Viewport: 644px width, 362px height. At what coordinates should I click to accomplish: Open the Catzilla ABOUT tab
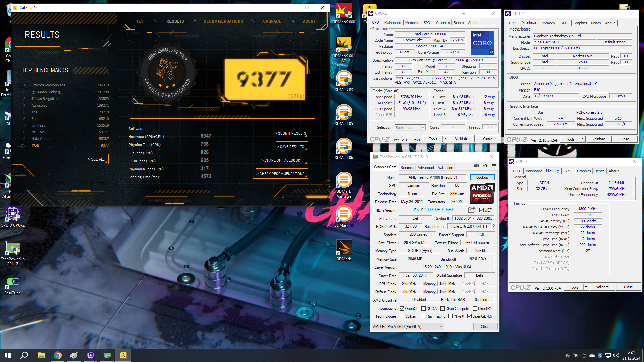309,21
